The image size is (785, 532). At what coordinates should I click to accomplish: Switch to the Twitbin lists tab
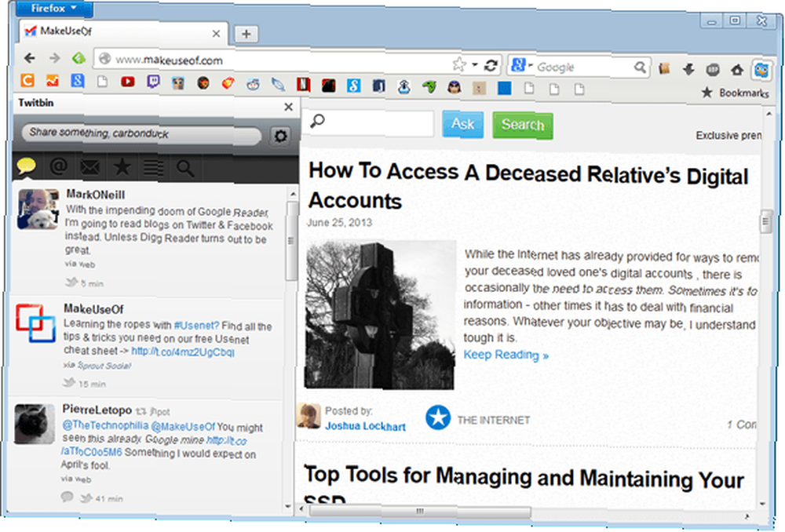(x=154, y=168)
